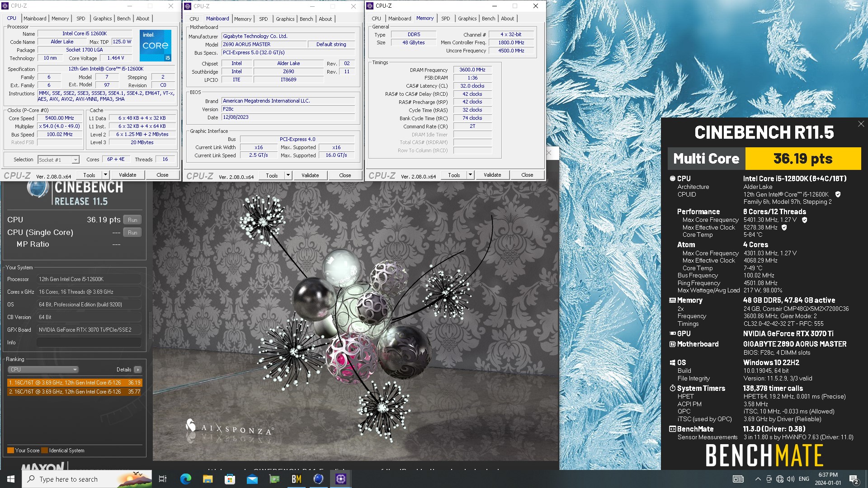868x488 pixels.
Task: Click Validate in Memory CPU-Z window
Action: coord(492,175)
